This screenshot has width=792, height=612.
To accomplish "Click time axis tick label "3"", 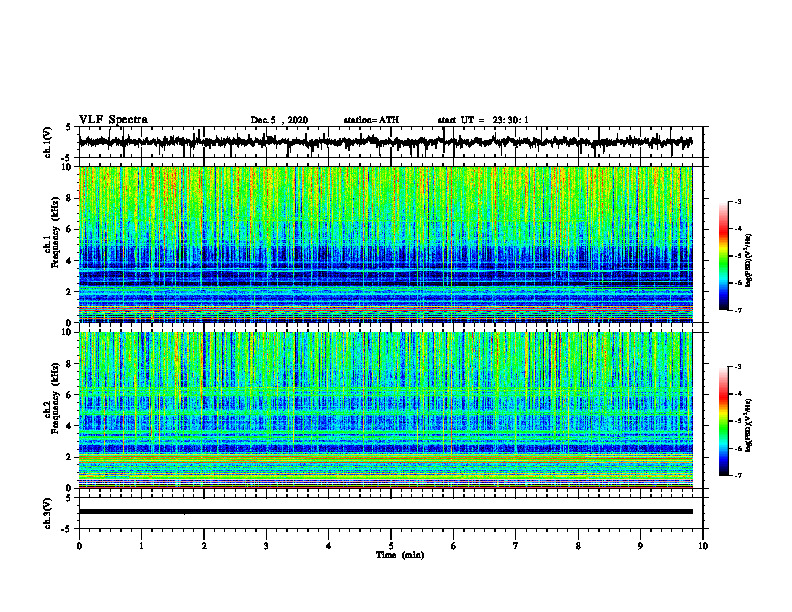I will coord(266,546).
